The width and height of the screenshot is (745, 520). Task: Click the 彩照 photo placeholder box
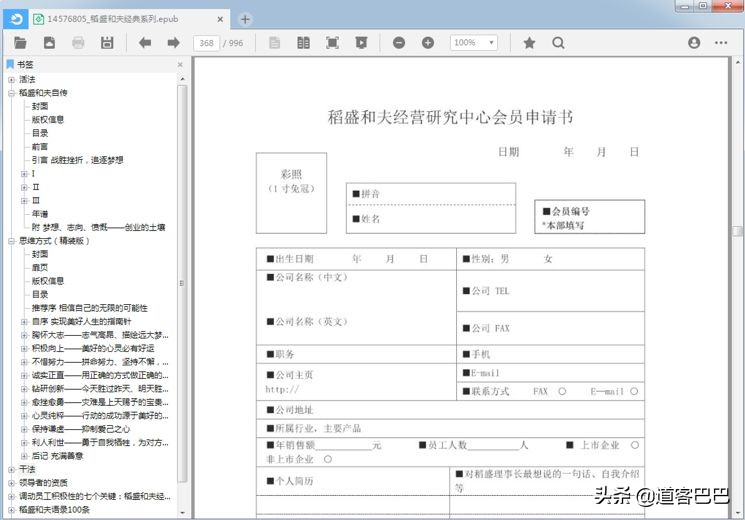(291, 193)
